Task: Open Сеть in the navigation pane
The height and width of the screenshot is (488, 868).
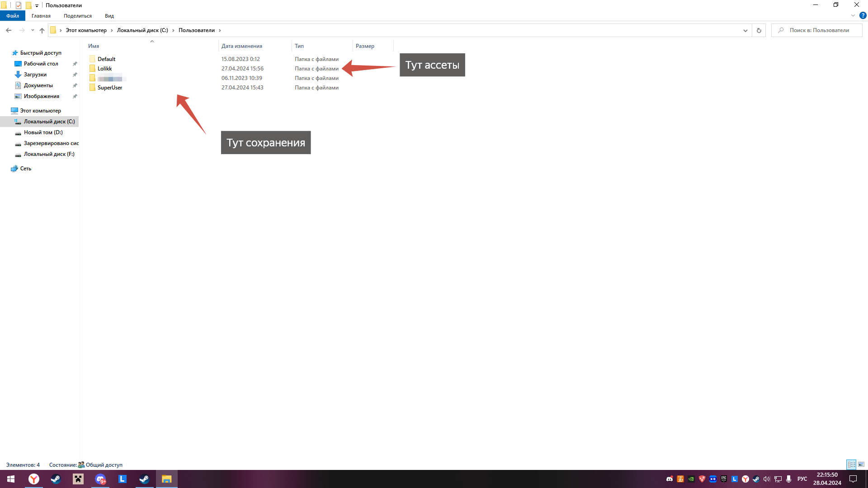Action: [26, 169]
